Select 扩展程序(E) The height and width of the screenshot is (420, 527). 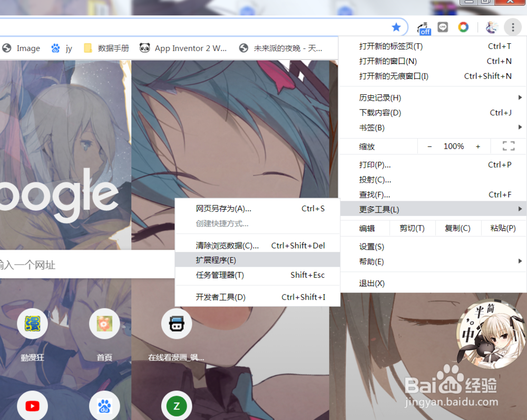coord(258,260)
